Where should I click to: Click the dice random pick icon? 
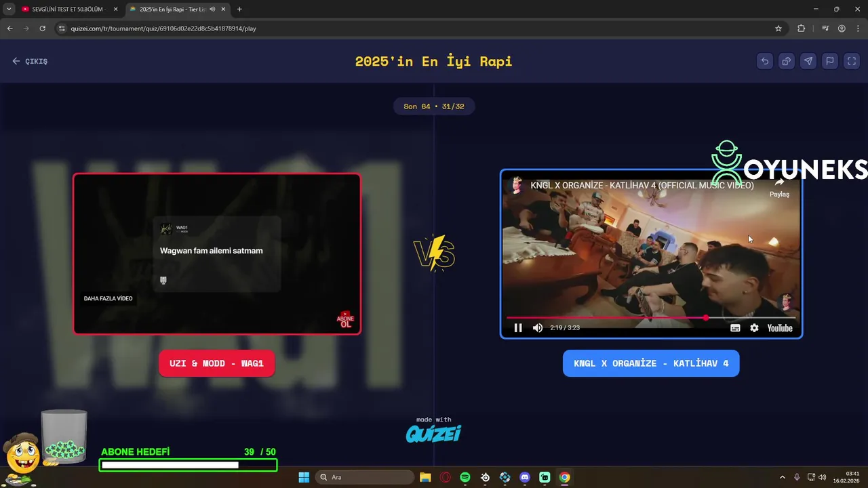(x=787, y=61)
